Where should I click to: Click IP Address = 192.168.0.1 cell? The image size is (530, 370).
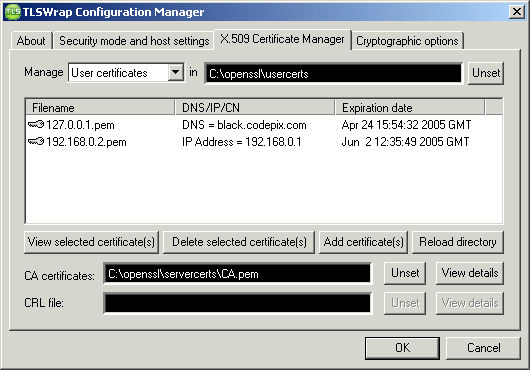click(x=241, y=142)
